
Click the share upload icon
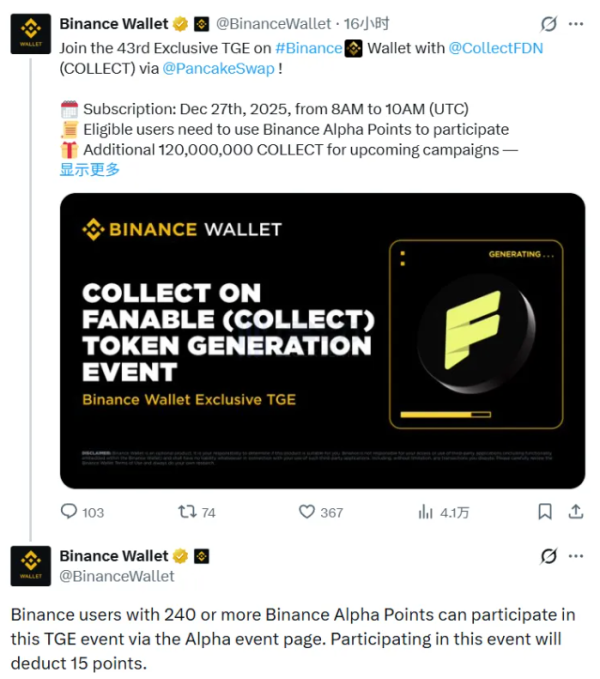[575, 511]
